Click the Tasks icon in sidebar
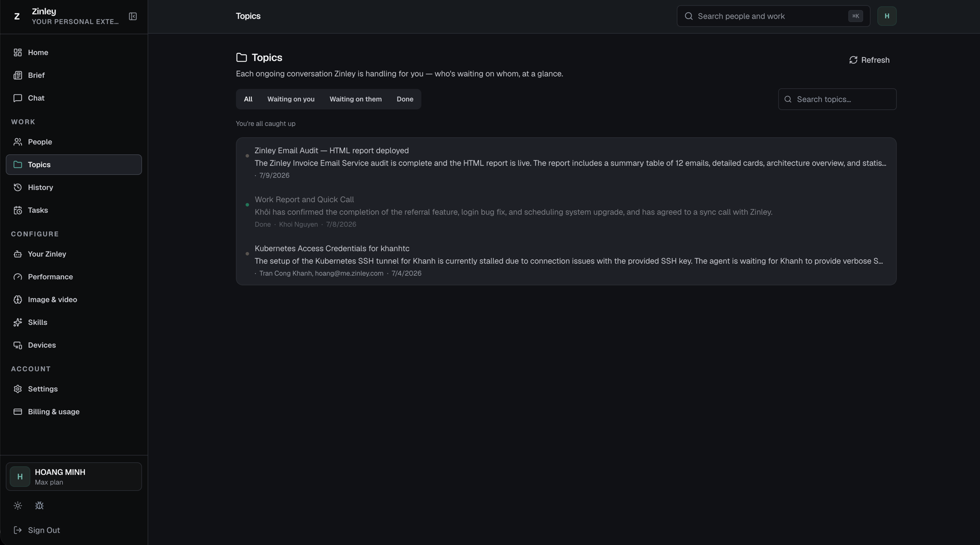Image resolution: width=980 pixels, height=545 pixels. 18,210
